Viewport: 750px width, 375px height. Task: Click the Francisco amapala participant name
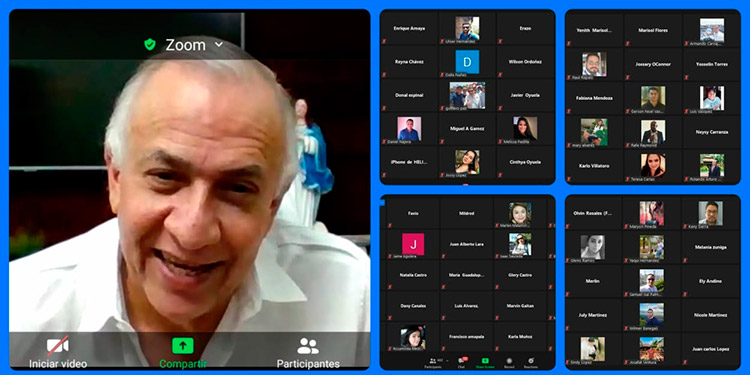(x=466, y=337)
